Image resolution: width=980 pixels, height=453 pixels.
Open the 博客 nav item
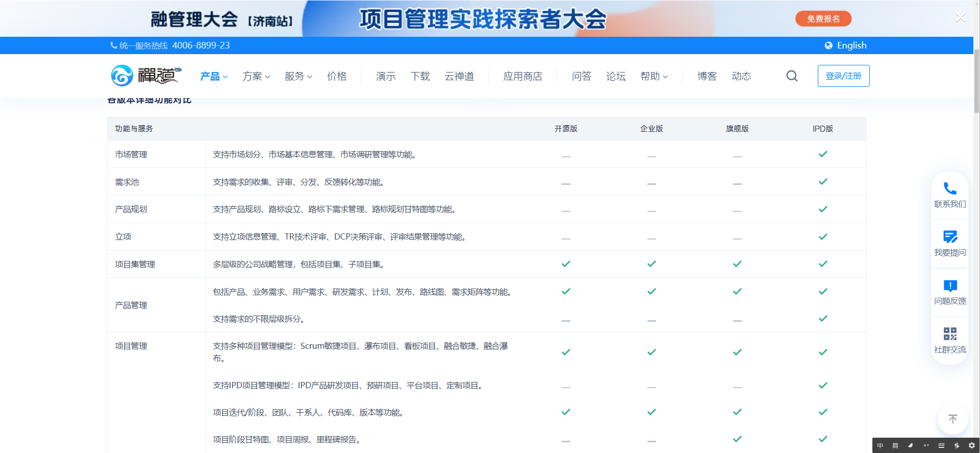pos(707,76)
